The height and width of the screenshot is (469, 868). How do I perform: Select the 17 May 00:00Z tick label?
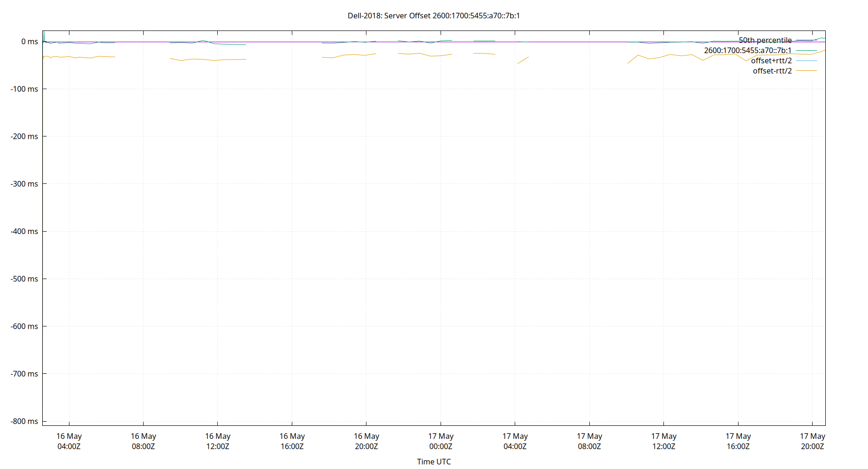point(442,441)
